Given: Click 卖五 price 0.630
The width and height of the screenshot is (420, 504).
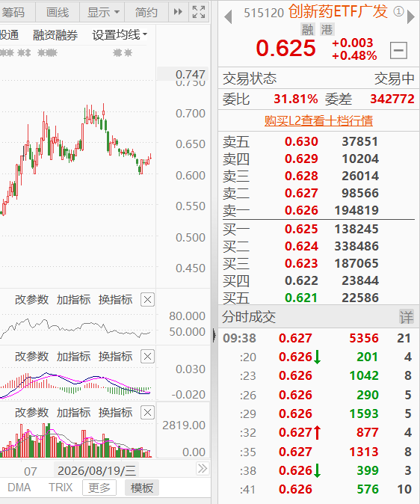Looking at the screenshot, I should tap(301, 141).
